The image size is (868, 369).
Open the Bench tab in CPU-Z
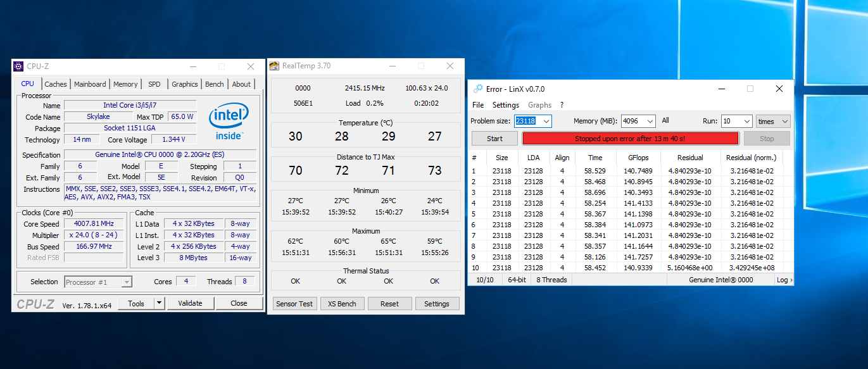pyautogui.click(x=215, y=84)
